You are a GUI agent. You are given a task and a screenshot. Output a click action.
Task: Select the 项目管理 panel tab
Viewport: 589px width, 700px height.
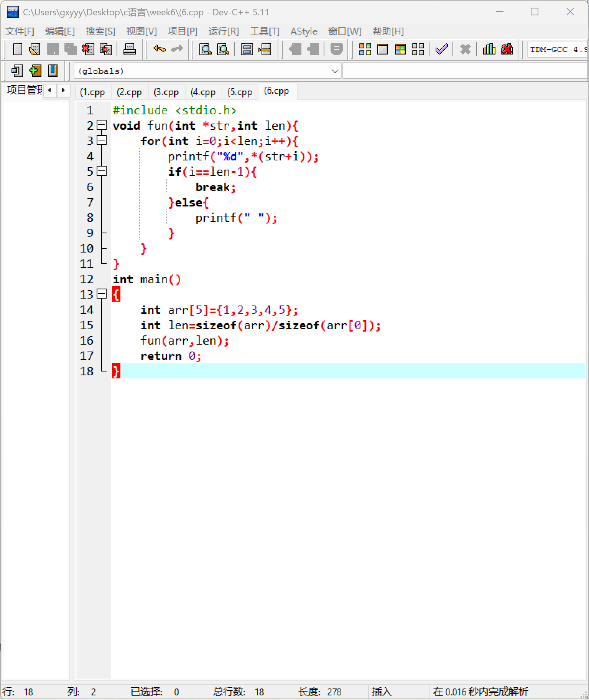24,90
